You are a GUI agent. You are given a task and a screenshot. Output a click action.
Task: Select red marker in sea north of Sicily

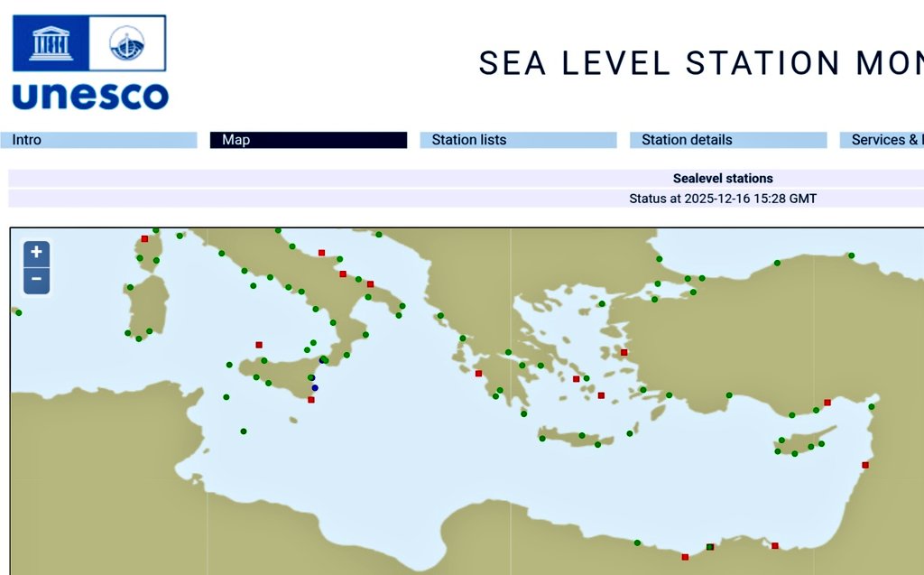(x=259, y=345)
